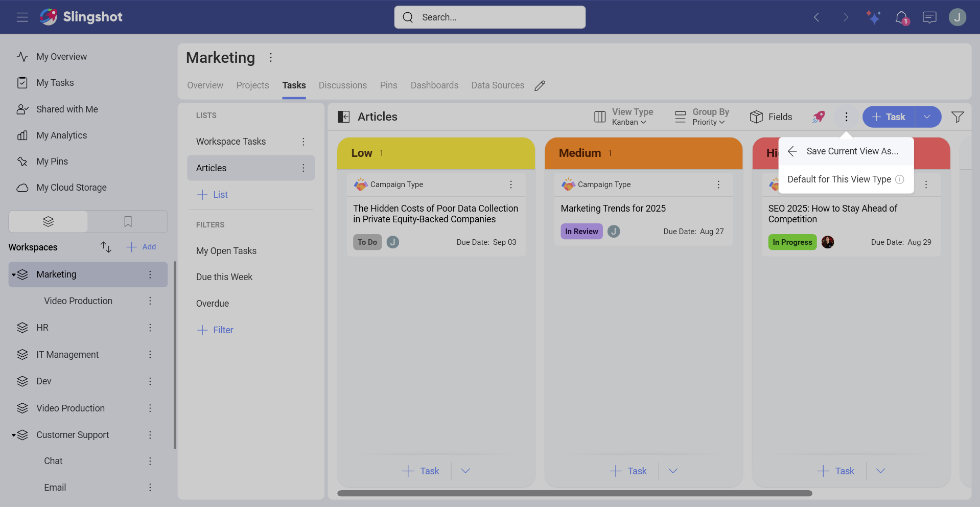Viewport: 980px width, 507px height.
Task: Open the Task button dropdown arrow
Action: click(927, 117)
